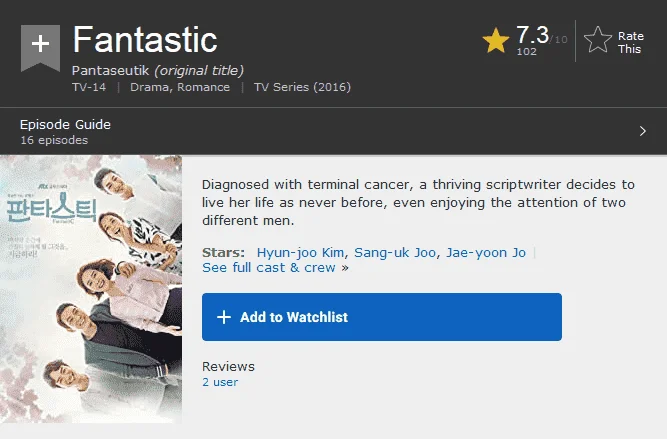Click the 7.3 rating score
The height and width of the screenshot is (439, 667).
[x=533, y=35]
